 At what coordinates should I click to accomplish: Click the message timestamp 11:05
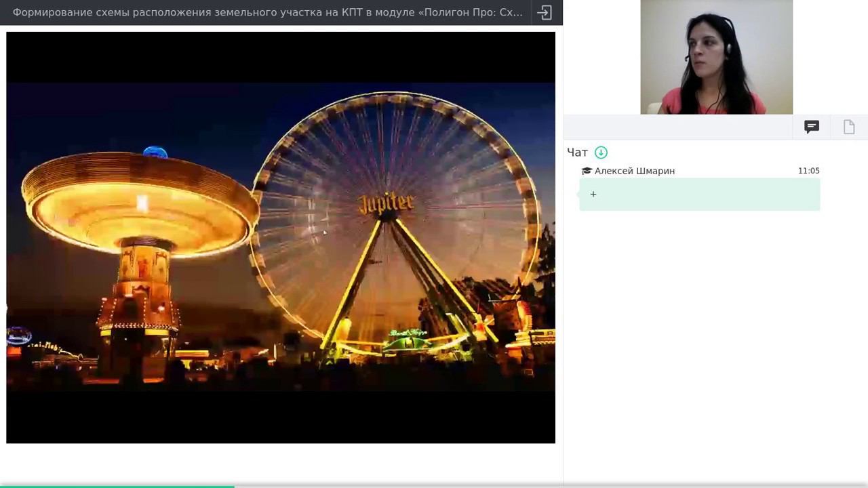click(x=808, y=171)
